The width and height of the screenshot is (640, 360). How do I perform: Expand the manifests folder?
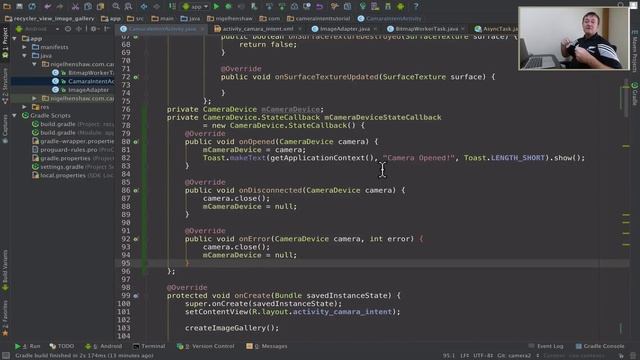25,47
